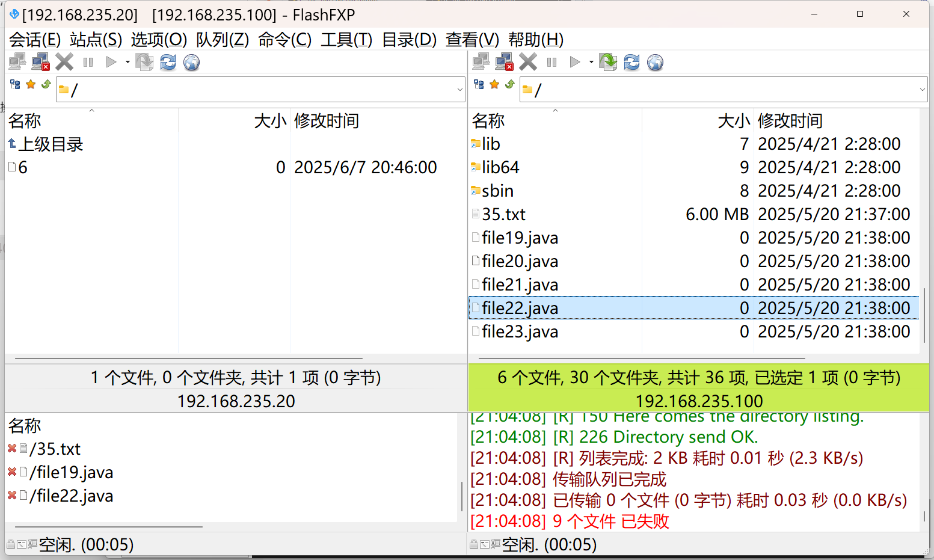Image resolution: width=934 pixels, height=560 pixels.
Task: Open the 目录(D) menu
Action: coord(410,40)
